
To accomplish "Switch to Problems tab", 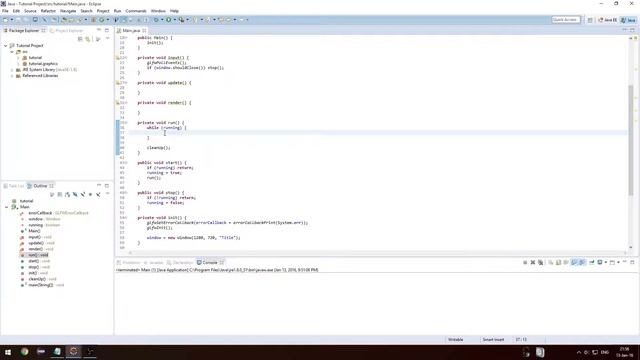I will click(x=129, y=262).
